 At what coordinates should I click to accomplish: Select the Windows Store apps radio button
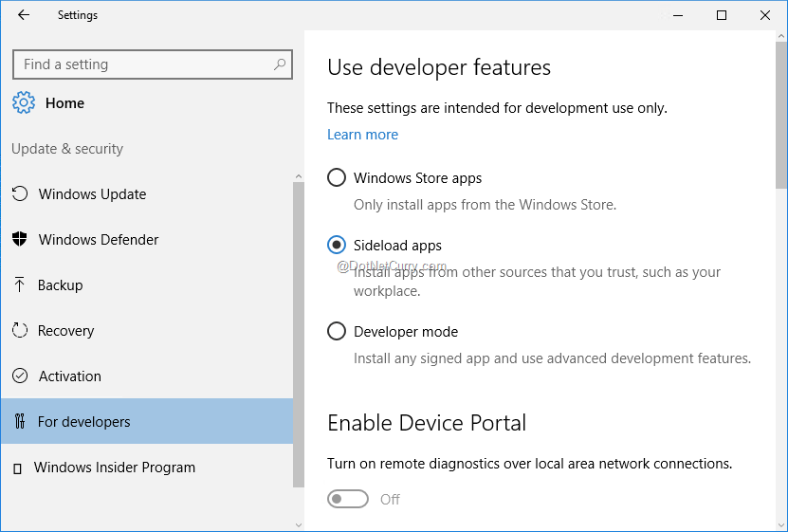(337, 177)
